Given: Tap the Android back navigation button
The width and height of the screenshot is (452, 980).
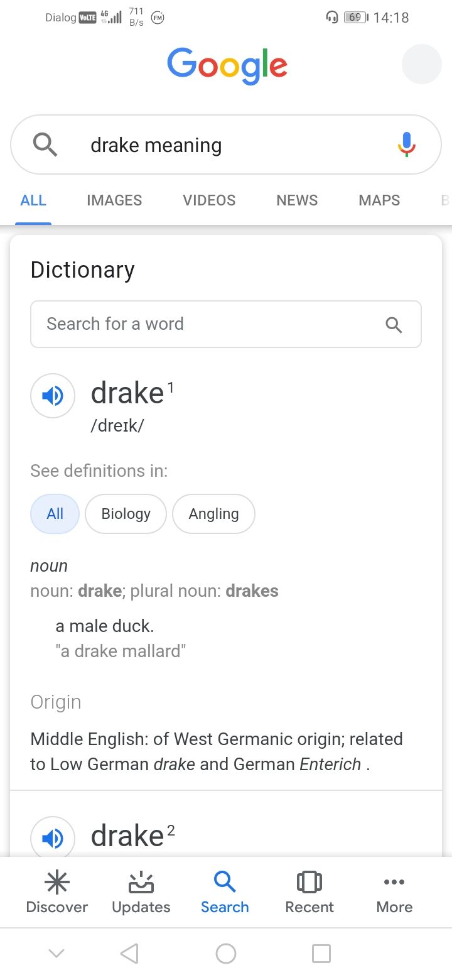Looking at the screenshot, I should pos(129,954).
